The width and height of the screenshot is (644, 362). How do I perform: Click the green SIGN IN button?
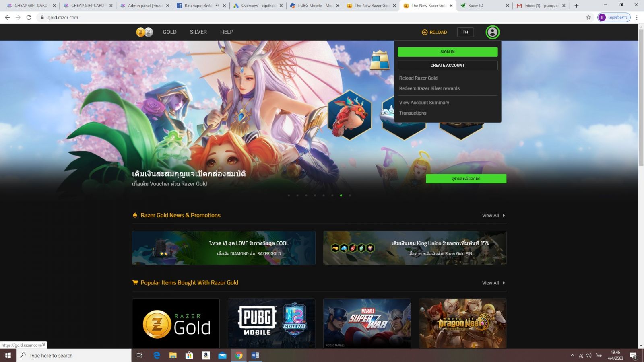pos(448,52)
